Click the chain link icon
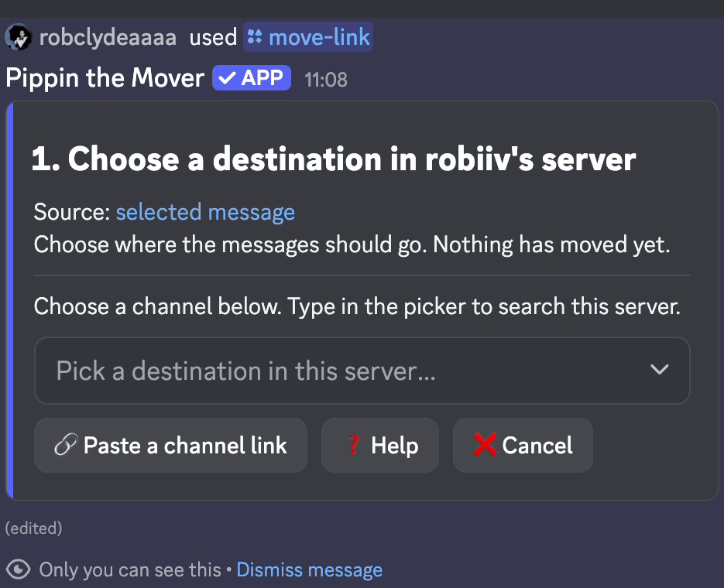 [66, 445]
